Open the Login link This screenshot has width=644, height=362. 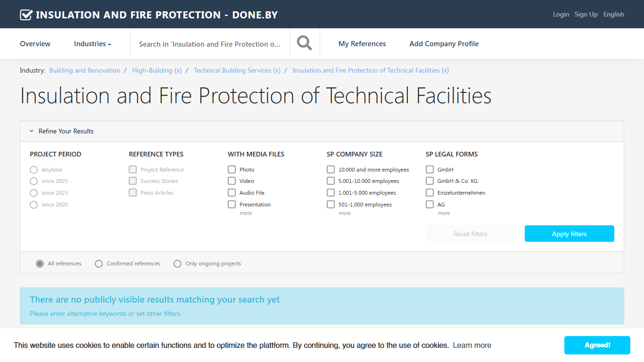[561, 14]
